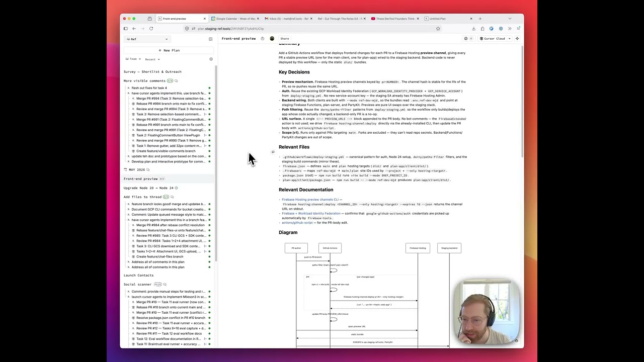Click the New Plan button

pos(169,50)
